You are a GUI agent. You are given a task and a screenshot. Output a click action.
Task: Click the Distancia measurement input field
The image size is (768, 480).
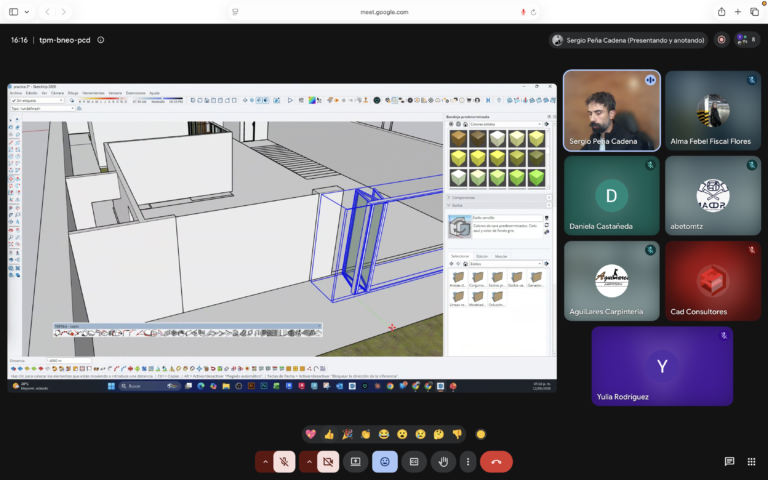[69, 360]
